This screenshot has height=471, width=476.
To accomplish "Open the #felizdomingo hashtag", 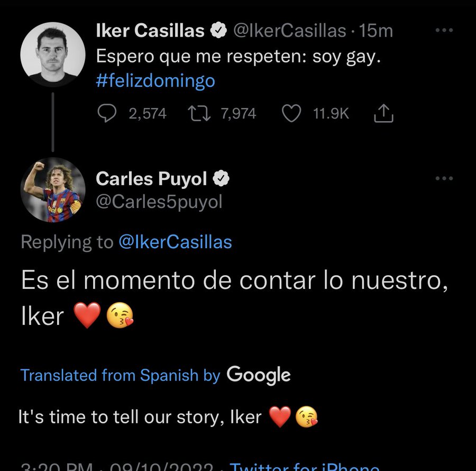I will click(155, 82).
